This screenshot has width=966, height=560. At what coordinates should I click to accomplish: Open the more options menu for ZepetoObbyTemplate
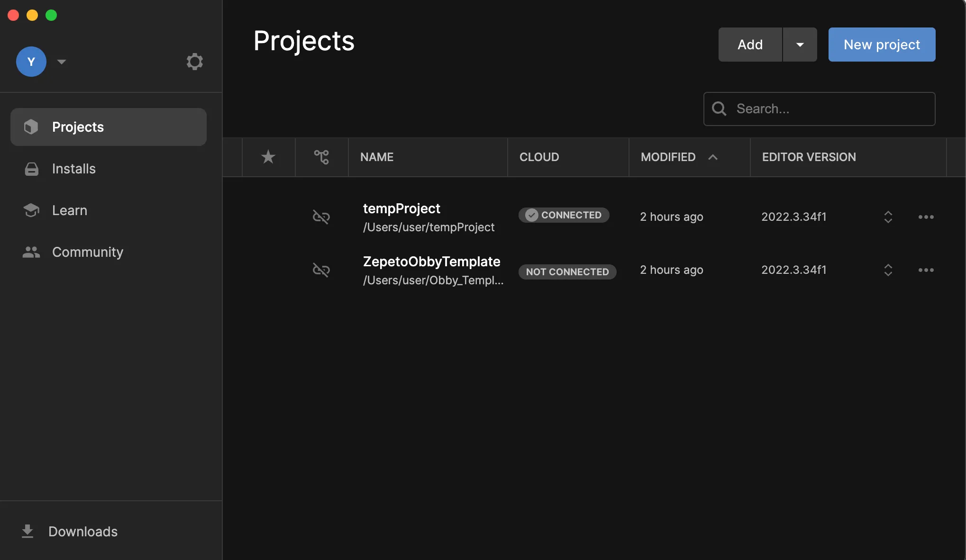click(x=926, y=270)
